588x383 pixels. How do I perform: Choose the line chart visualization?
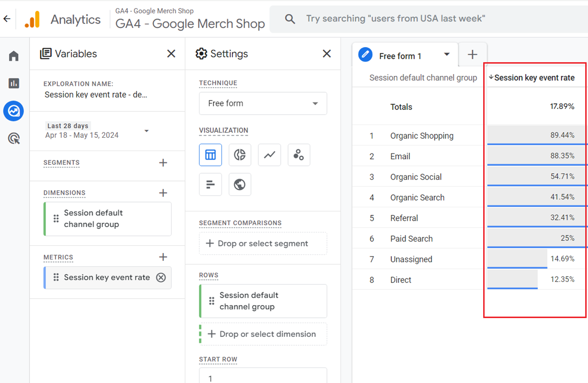(x=269, y=154)
